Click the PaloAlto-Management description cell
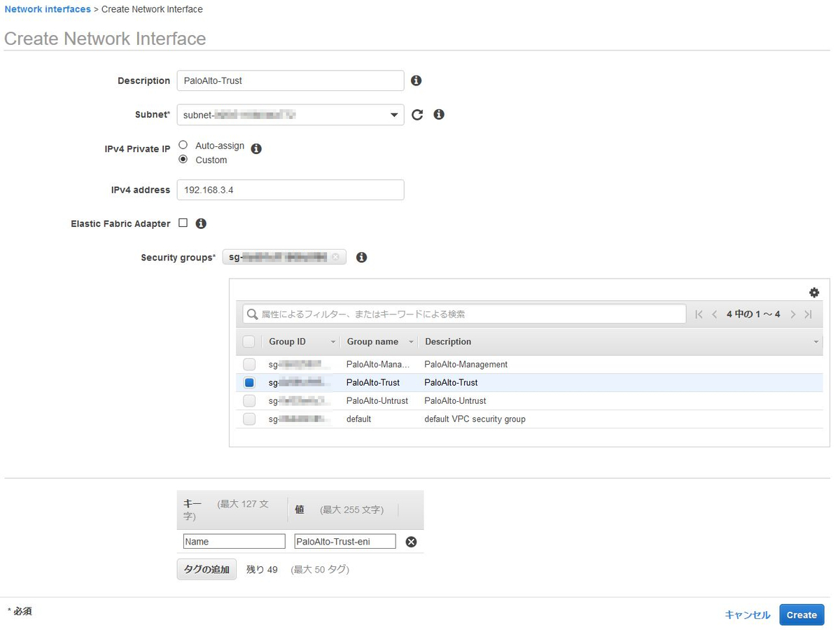Image resolution: width=840 pixels, height=630 pixels. click(466, 365)
